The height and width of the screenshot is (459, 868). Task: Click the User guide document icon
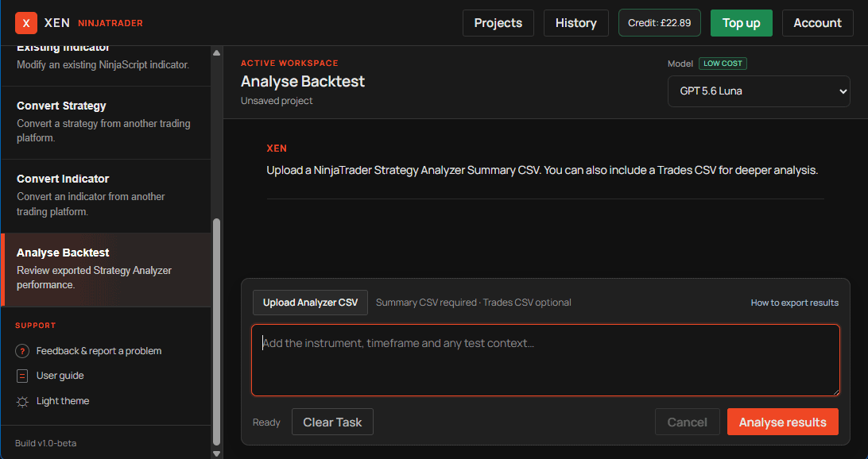pyautogui.click(x=22, y=376)
